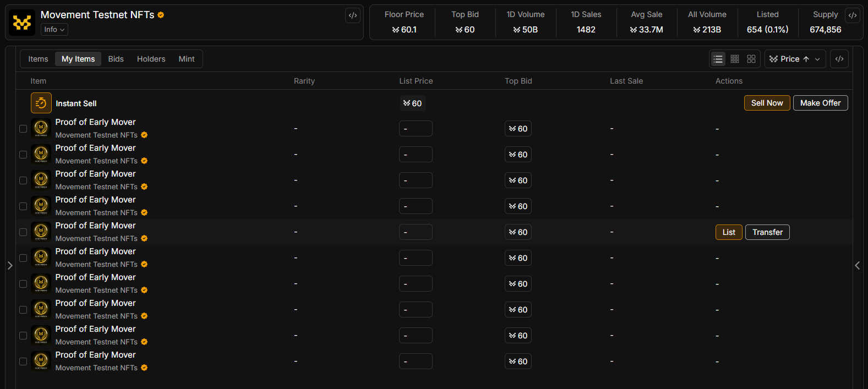Image resolution: width=868 pixels, height=389 pixels.
Task: Open the Bids tab
Action: [116, 59]
